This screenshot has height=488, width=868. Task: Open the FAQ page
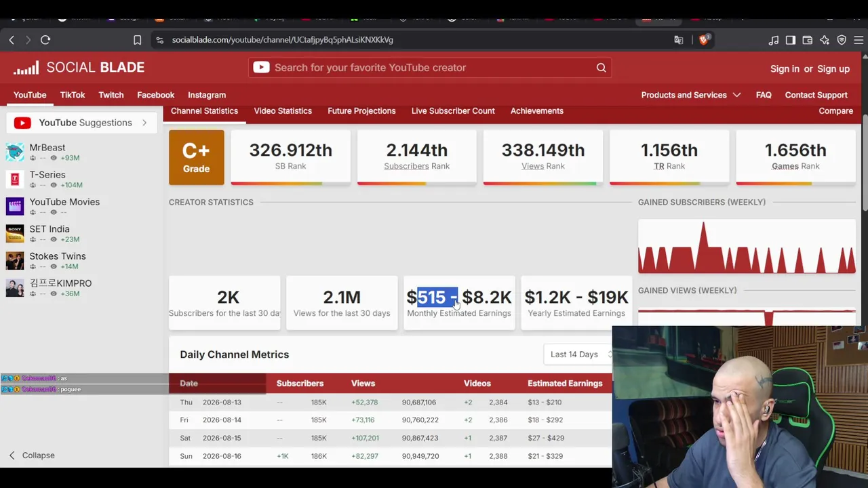pos(764,95)
